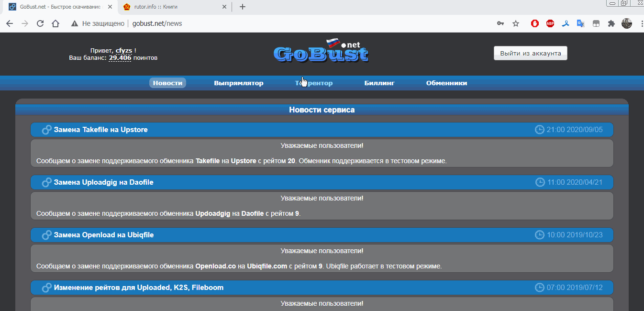Viewport: 644px width, 311px height.
Task: Open the Tampermonkey extension
Action: tap(596, 23)
